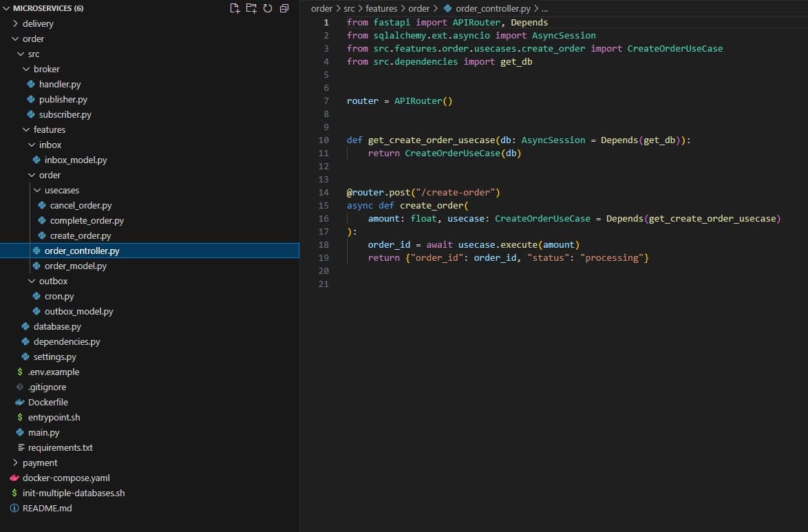Click the text file icon beside requirements.txt
Screen dimensions: 808x532
(x=21, y=447)
